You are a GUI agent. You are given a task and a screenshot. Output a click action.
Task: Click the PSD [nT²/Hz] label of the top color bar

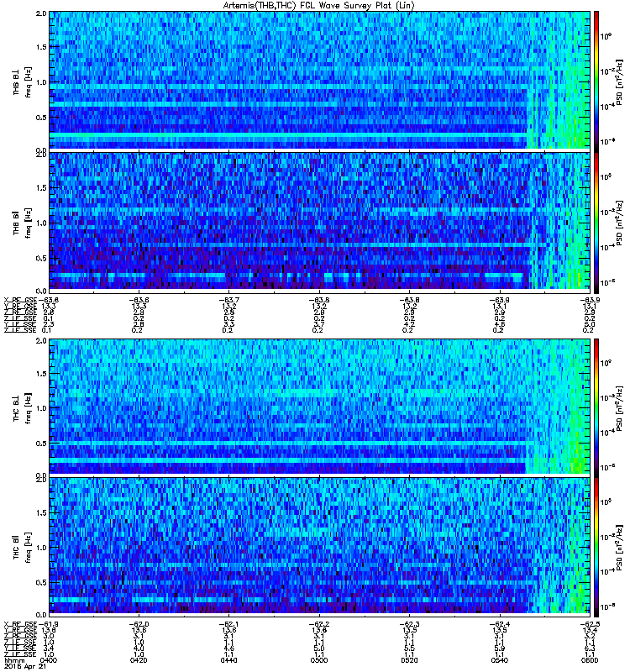(x=619, y=81)
